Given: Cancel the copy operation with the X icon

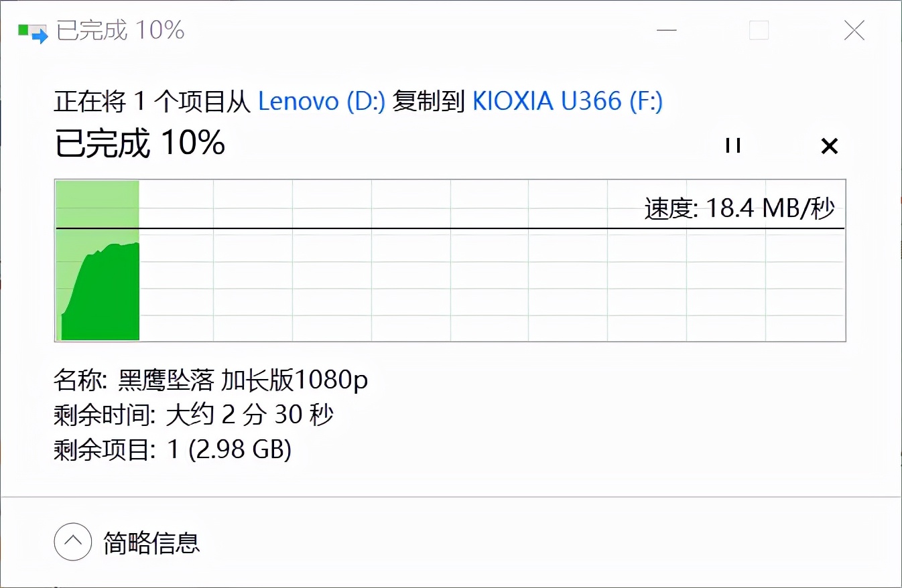Looking at the screenshot, I should [x=830, y=146].
